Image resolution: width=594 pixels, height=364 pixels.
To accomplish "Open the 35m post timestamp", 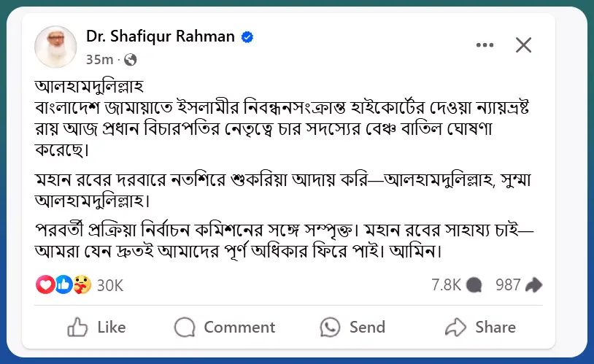I will [x=99, y=59].
